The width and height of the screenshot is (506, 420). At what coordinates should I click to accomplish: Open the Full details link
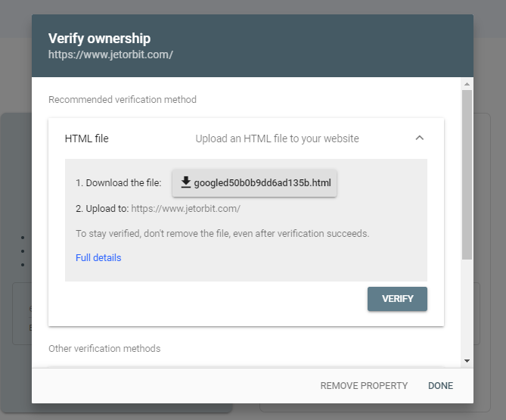coord(98,257)
